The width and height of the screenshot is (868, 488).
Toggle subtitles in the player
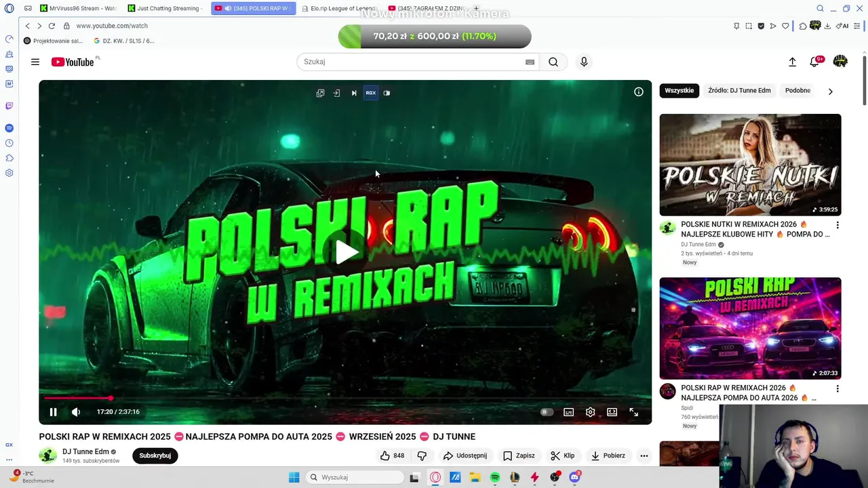tap(569, 412)
